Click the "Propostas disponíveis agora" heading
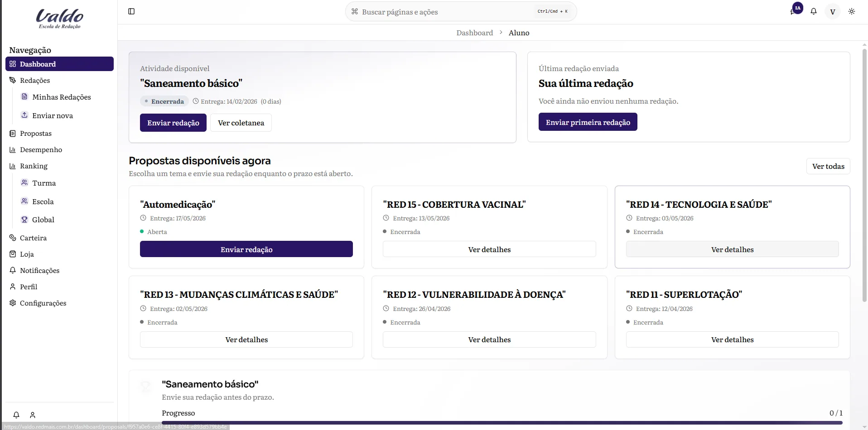 [x=200, y=161]
